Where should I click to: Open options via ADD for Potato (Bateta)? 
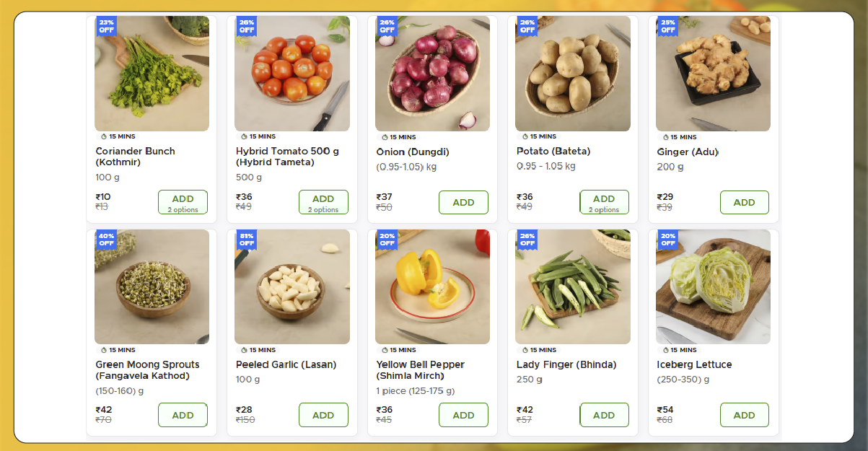point(604,202)
